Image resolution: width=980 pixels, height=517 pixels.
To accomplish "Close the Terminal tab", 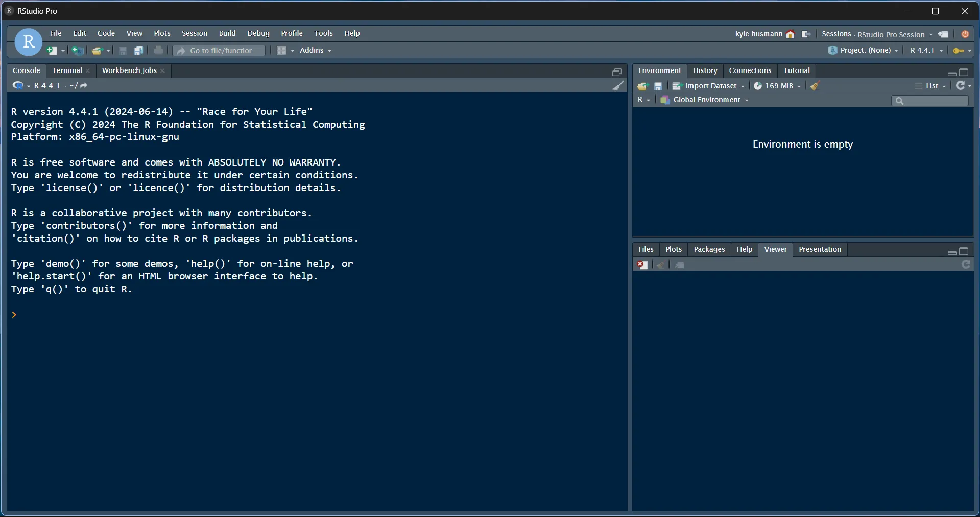I will coord(88,71).
